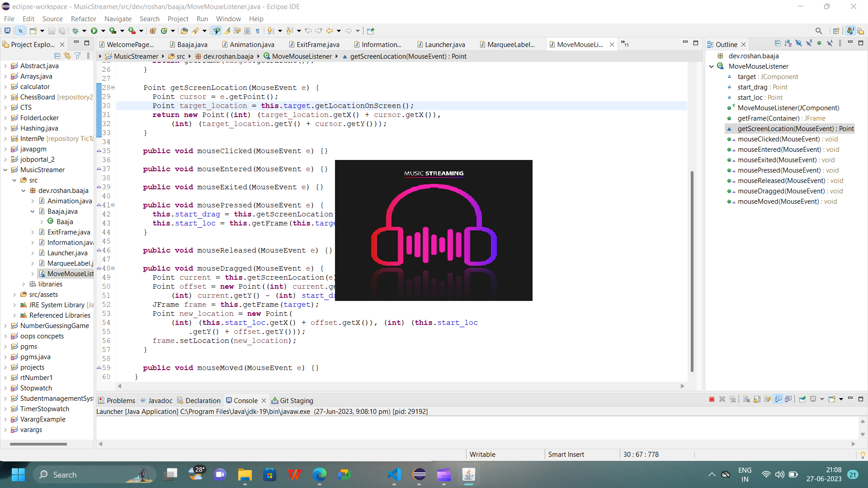The width and height of the screenshot is (868, 488).
Task: Click Open Console new view icon
Action: point(832,399)
